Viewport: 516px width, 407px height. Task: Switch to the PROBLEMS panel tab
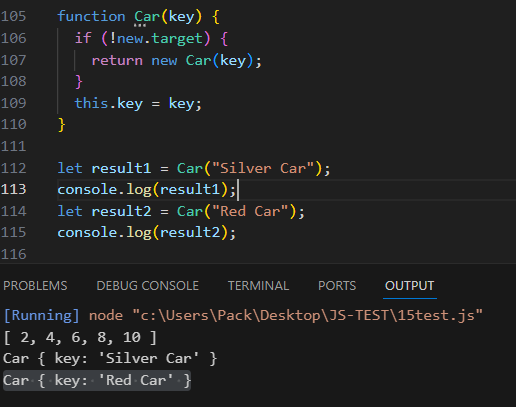tap(35, 286)
